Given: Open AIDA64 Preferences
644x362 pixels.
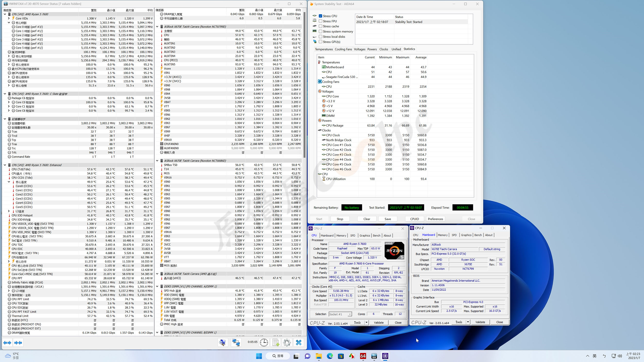Looking at the screenshot, I should point(435,219).
